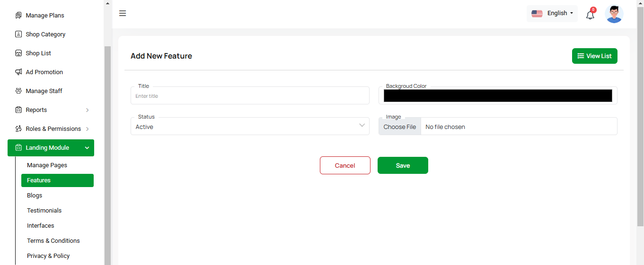
Task: Open the Status dropdown set to Active
Action: [x=250, y=127]
